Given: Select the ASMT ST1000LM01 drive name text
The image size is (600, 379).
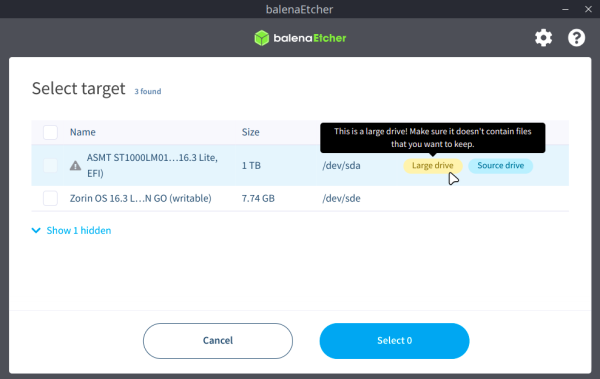Looking at the screenshot, I should pos(152,165).
